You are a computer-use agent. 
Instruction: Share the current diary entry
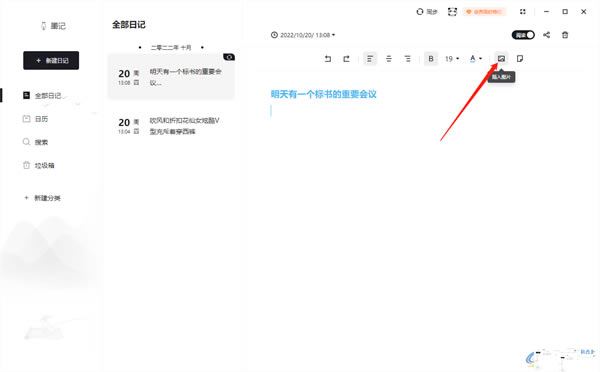coord(546,35)
